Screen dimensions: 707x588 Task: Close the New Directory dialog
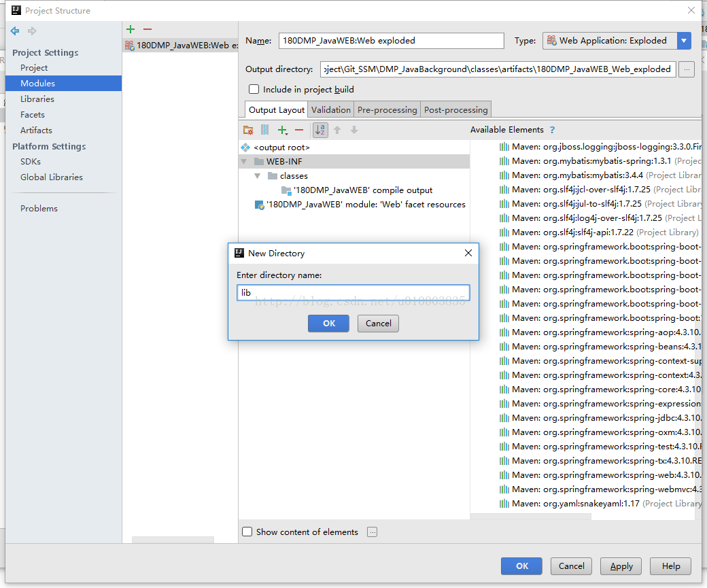coord(468,253)
